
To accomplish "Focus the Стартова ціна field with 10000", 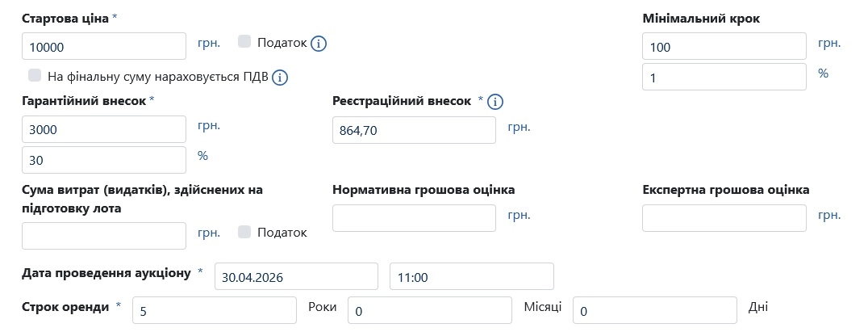I will click(x=104, y=46).
